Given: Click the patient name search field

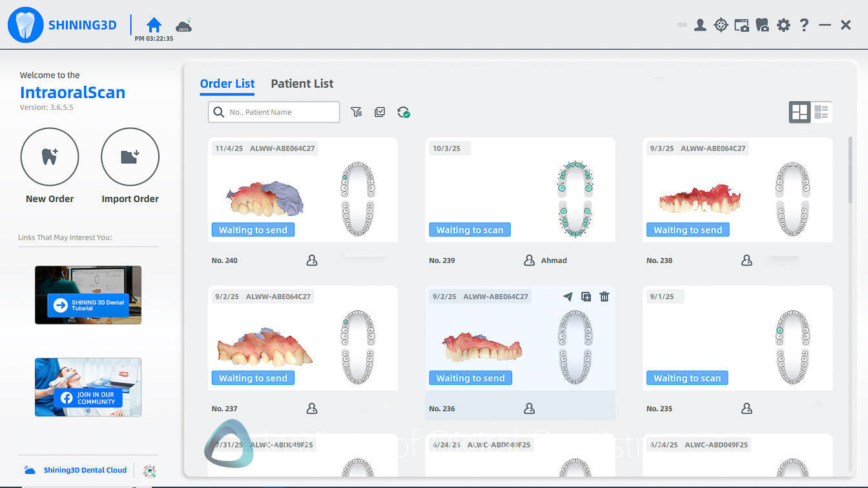Looking at the screenshot, I should click(273, 112).
